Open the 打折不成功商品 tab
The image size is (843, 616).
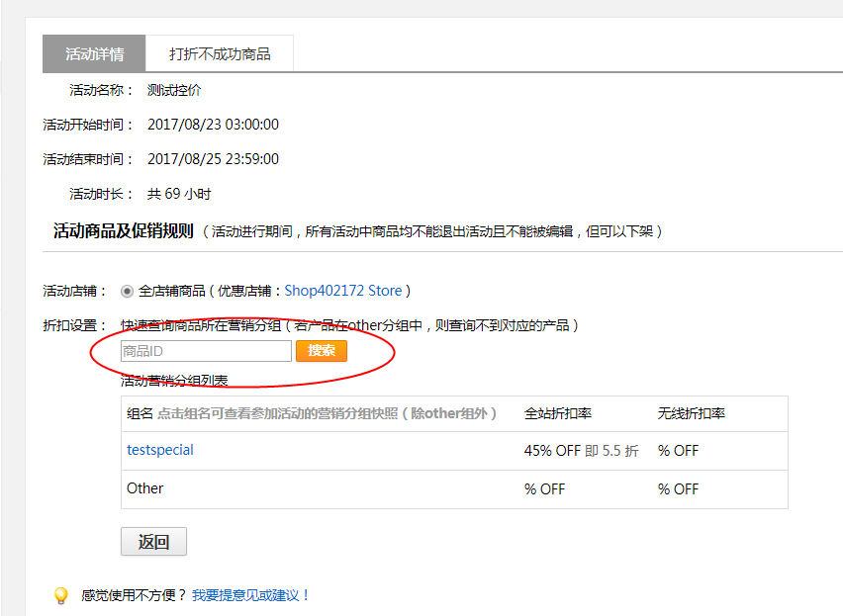tap(220, 53)
